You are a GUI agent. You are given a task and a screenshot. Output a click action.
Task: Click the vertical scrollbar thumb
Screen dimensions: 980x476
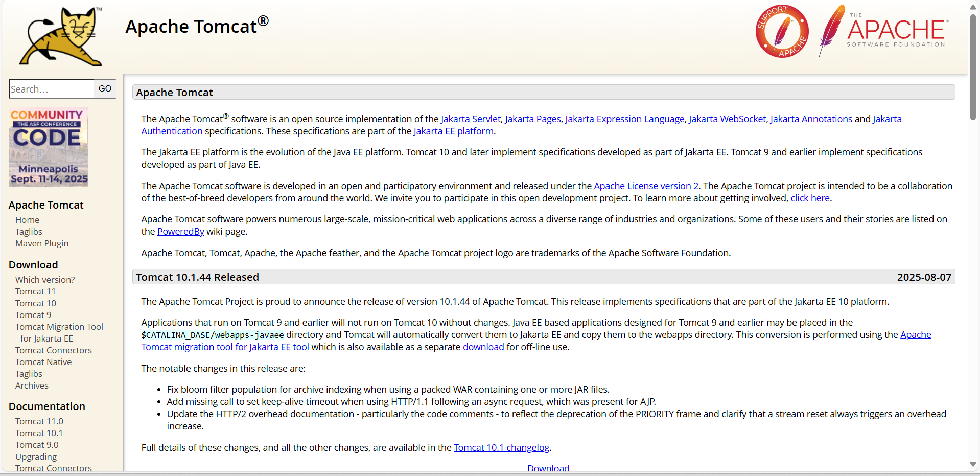pos(973,66)
